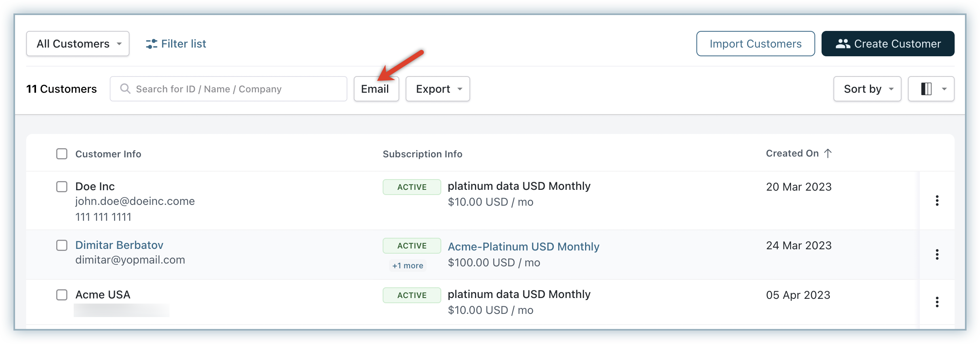
Task: Click the Filter list sliders icon
Action: point(151,44)
